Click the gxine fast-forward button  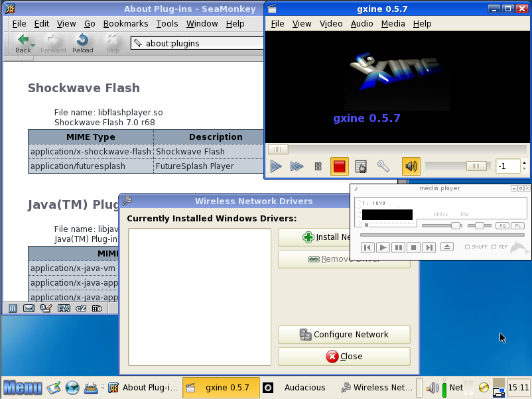tap(297, 166)
